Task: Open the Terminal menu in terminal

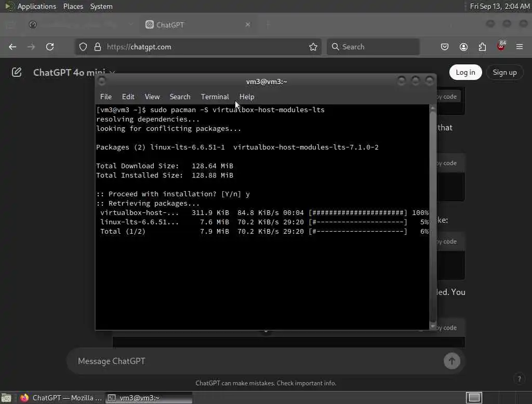Action: click(215, 97)
